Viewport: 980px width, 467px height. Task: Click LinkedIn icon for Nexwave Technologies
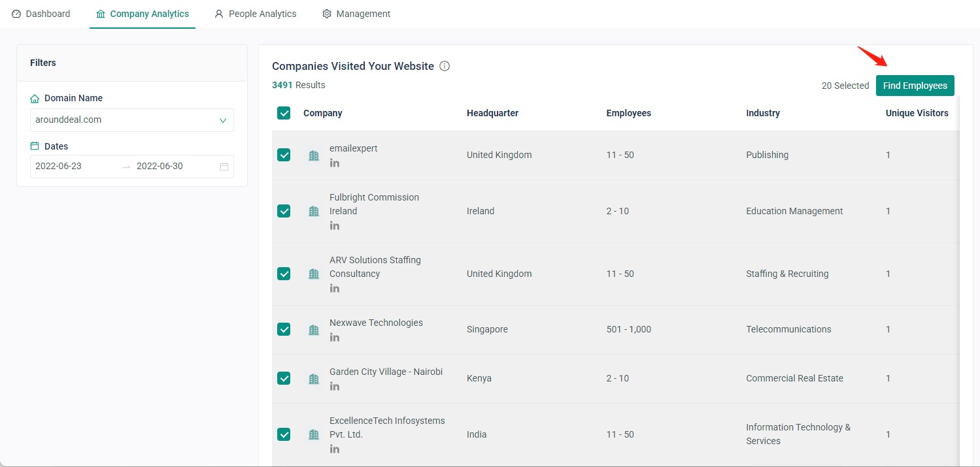coord(335,337)
